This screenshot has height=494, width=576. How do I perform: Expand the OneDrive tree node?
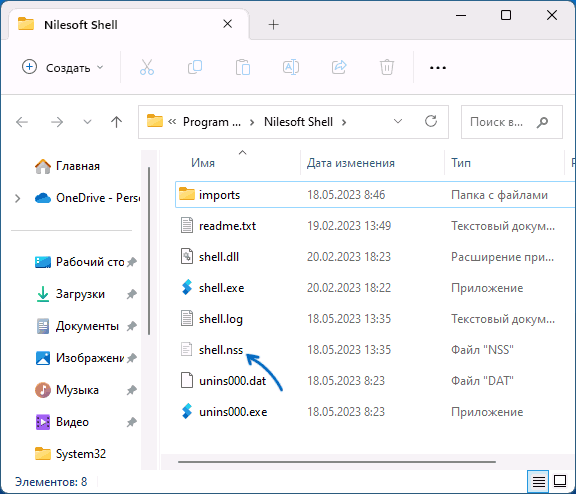[17, 198]
